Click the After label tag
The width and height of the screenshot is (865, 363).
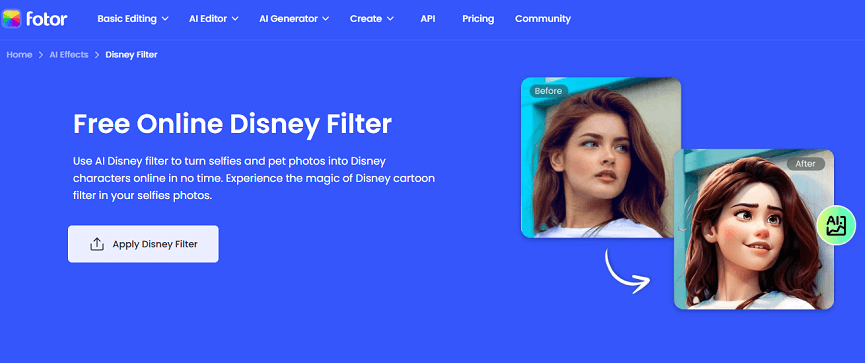coord(805,164)
